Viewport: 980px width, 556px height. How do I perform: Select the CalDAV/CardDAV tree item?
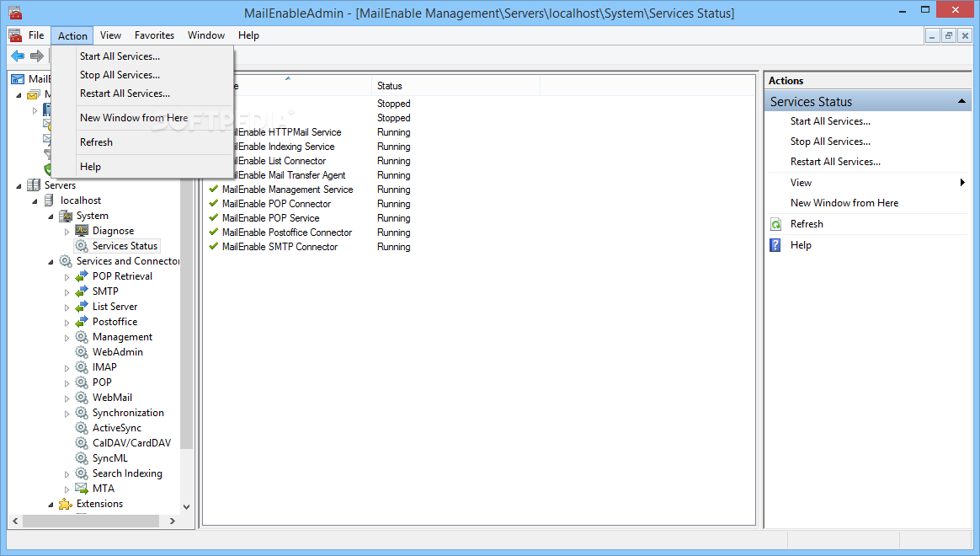click(132, 443)
